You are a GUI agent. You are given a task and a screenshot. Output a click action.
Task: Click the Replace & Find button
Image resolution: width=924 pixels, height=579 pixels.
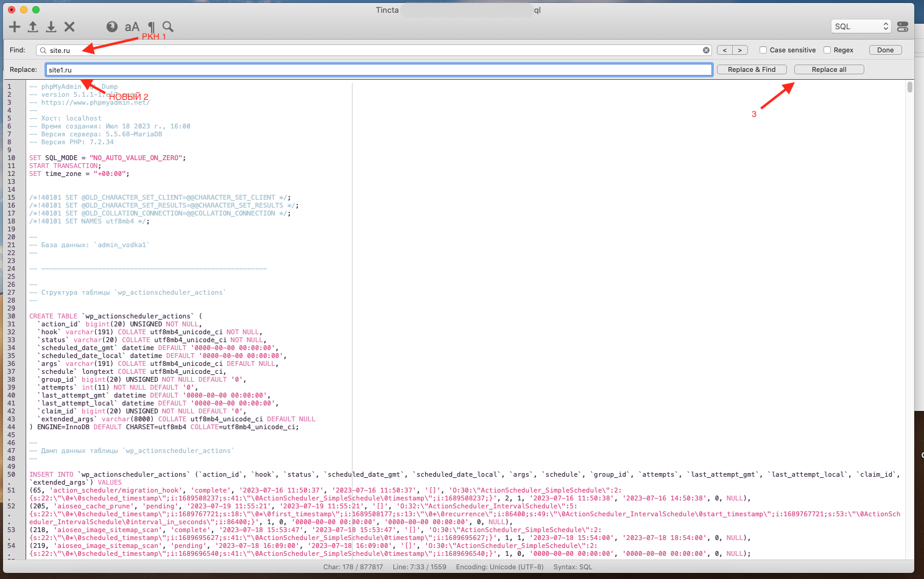(x=752, y=69)
